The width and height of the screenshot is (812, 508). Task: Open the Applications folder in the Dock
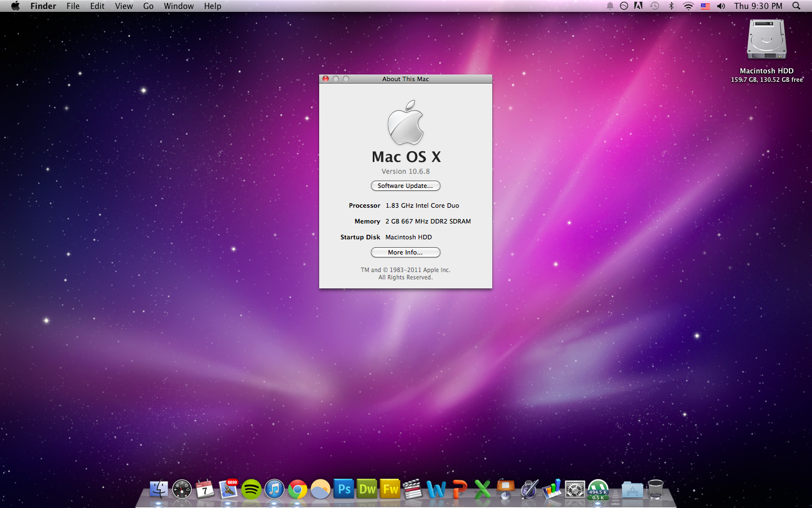click(x=632, y=489)
